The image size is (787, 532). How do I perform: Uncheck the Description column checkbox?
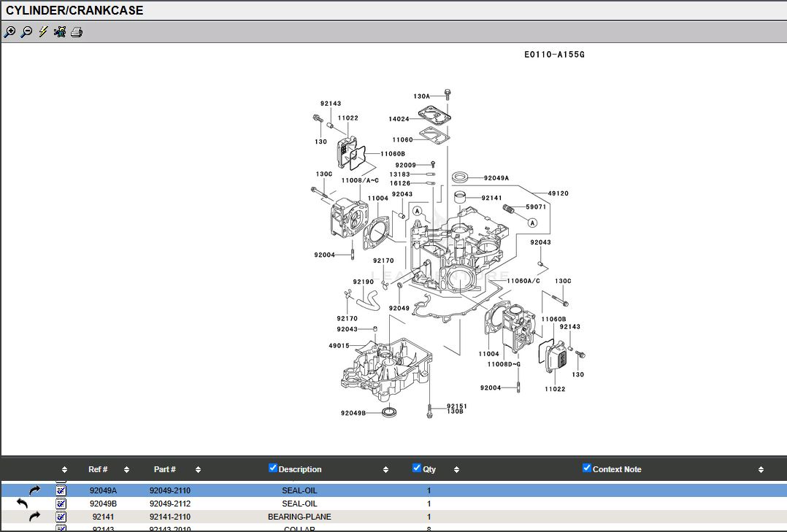click(x=273, y=469)
